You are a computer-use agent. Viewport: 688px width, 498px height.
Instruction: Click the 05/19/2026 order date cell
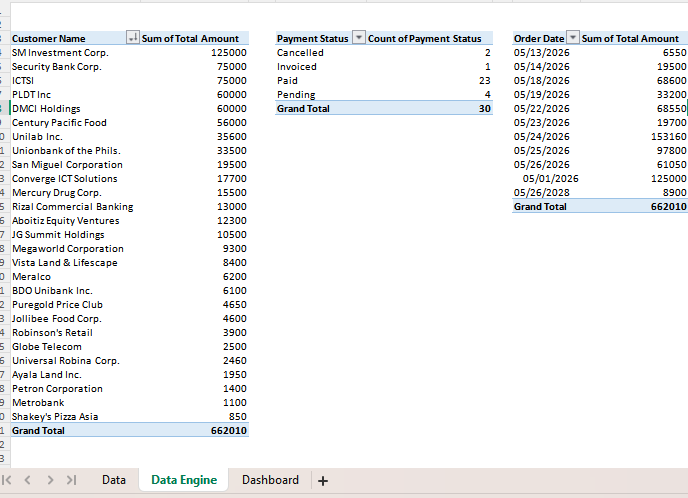click(x=546, y=95)
